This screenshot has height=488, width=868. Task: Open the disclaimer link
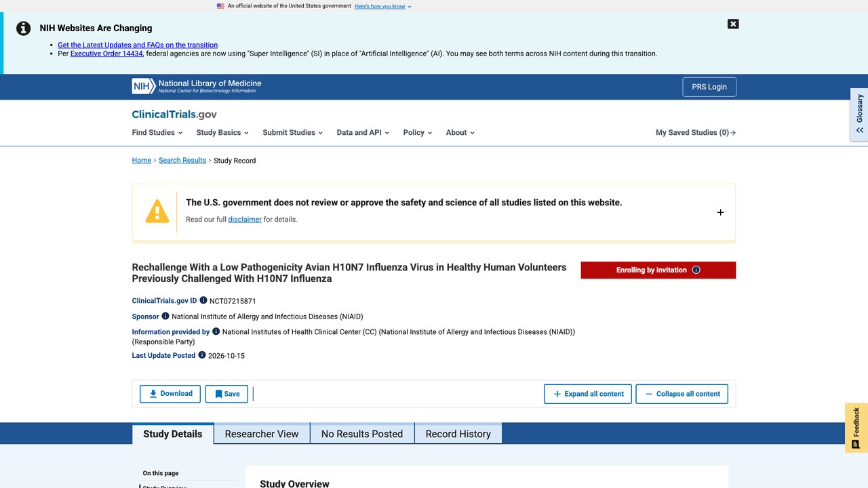click(x=245, y=220)
